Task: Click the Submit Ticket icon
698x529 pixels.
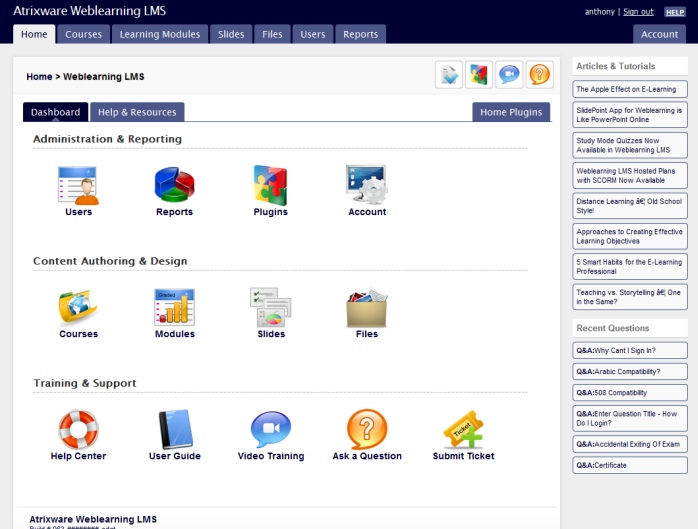Action: [463, 429]
